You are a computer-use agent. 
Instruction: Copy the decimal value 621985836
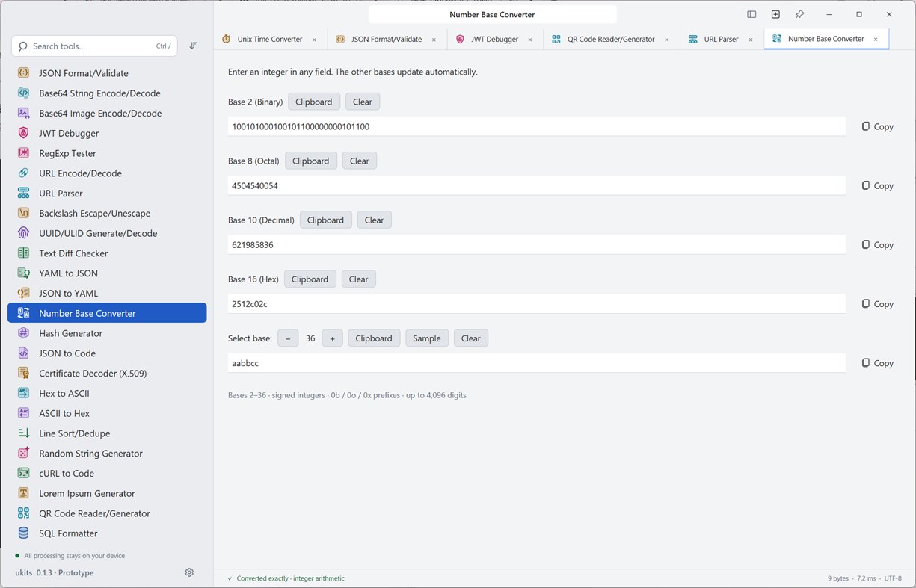(877, 245)
